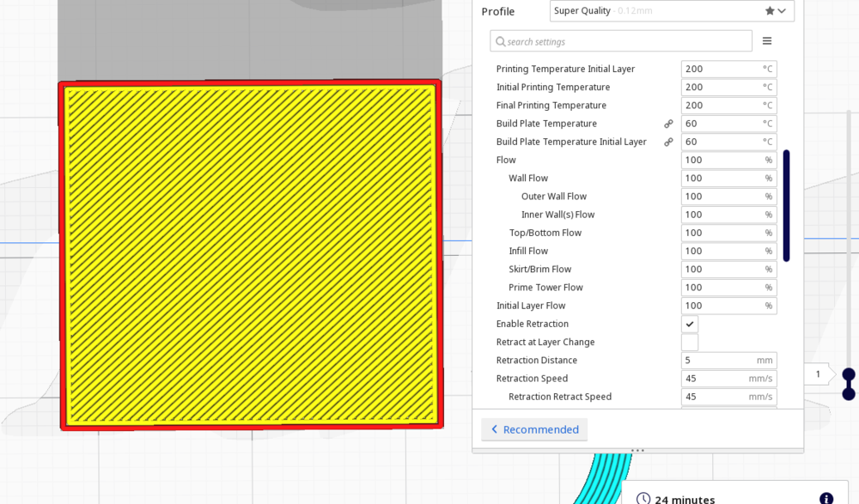Edit Printing Temperature Initial Layer value
This screenshot has width=859, height=504.
tap(728, 69)
